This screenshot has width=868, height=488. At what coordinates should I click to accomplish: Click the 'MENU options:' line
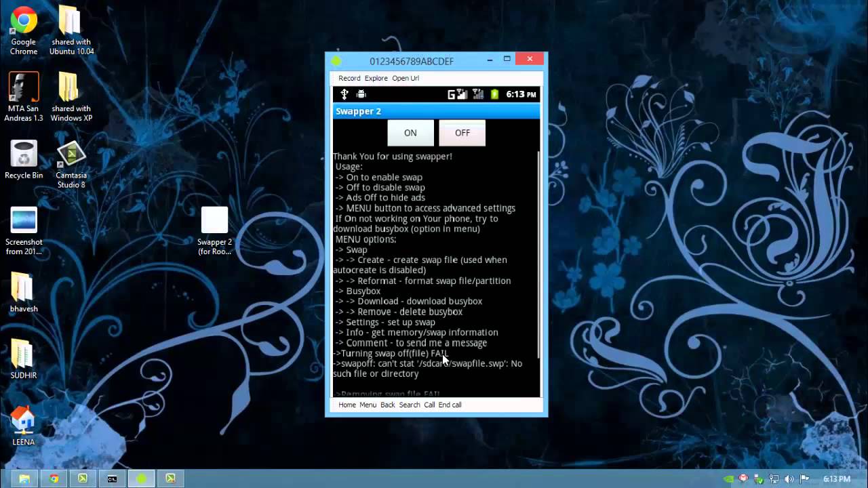pos(366,239)
